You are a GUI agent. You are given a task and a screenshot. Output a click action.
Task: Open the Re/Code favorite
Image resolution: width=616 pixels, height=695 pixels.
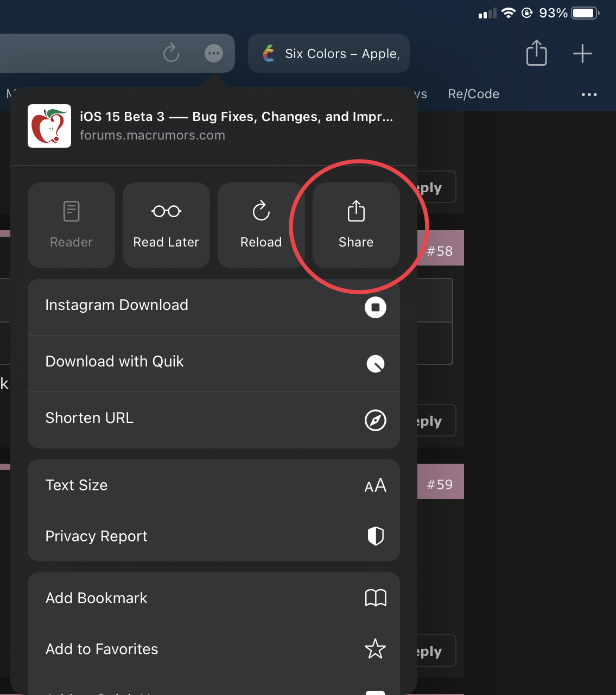(474, 94)
